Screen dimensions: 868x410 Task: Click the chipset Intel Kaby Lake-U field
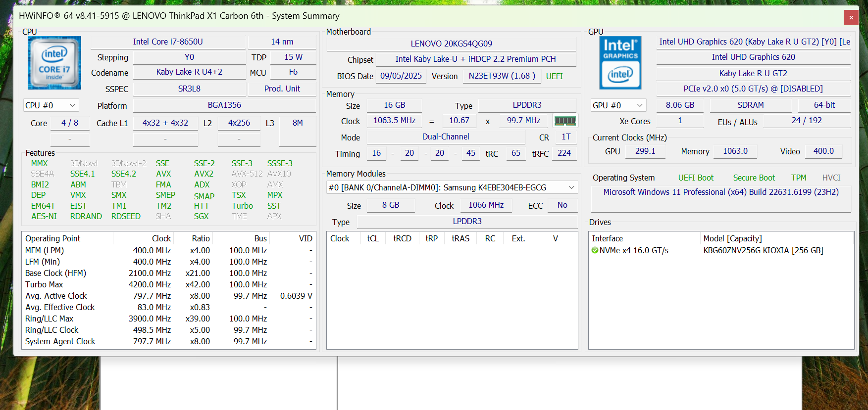coord(476,59)
